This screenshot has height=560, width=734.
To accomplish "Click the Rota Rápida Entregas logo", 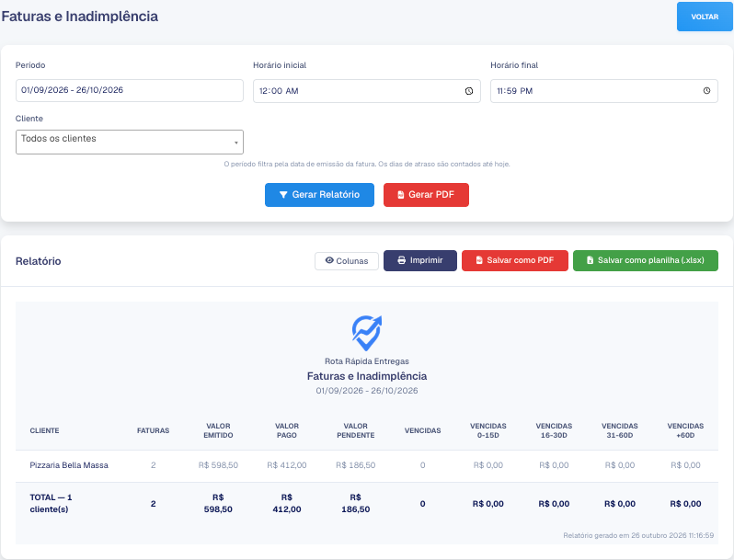I will coord(366,333).
